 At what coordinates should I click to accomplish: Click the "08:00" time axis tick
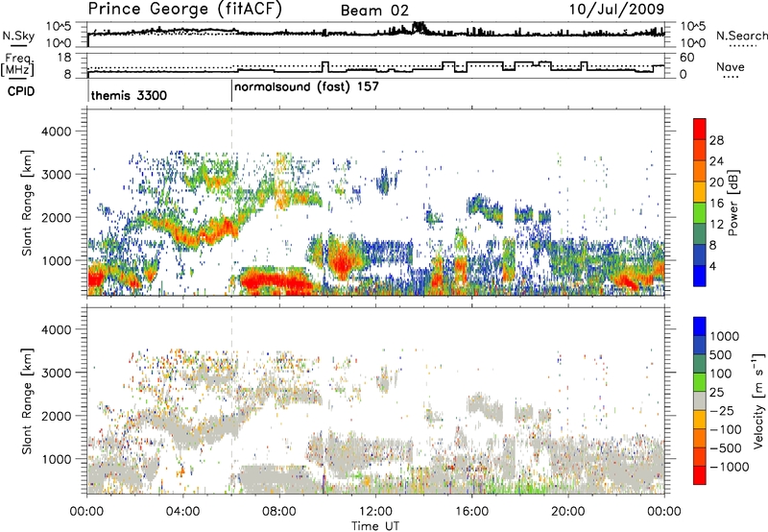279,512
